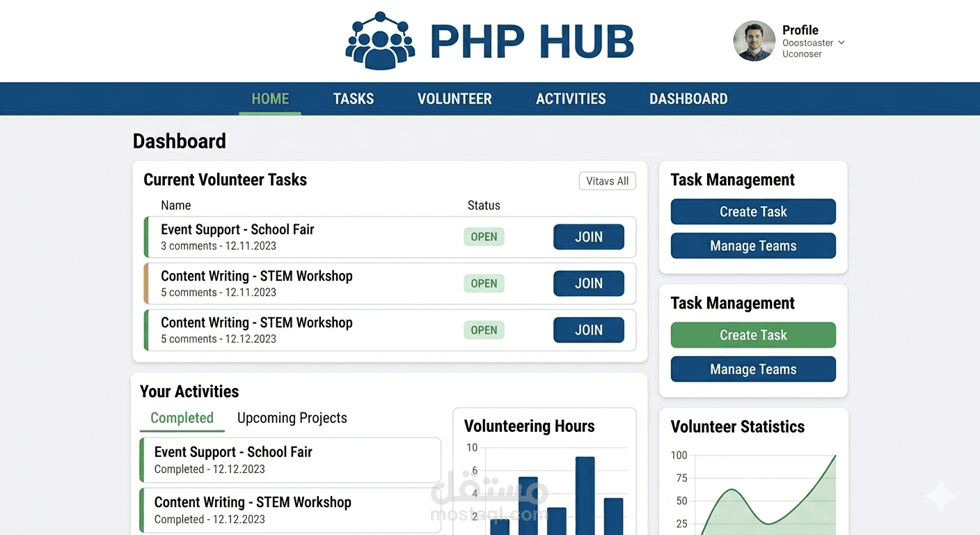This screenshot has height=535, width=980.
Task: Click the Volunteer Statistics line chart
Action: pyautogui.click(x=766, y=495)
